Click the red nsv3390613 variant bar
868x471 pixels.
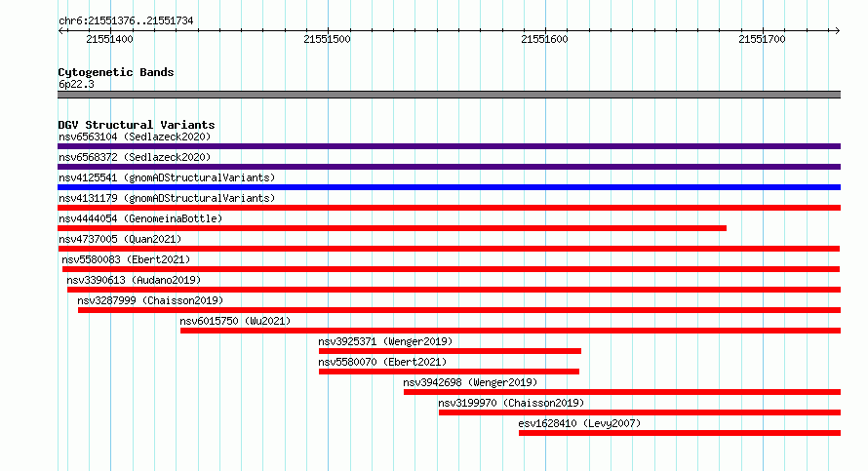(x=454, y=290)
